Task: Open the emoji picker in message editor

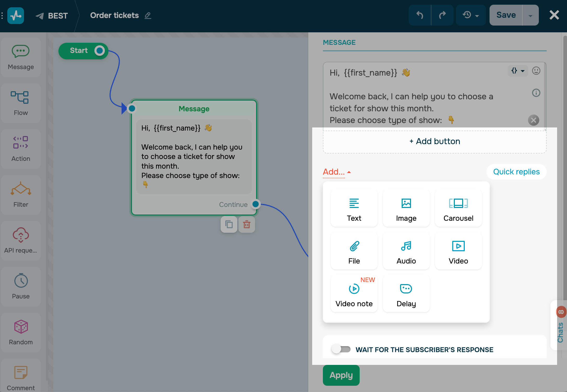Action: tap(536, 71)
